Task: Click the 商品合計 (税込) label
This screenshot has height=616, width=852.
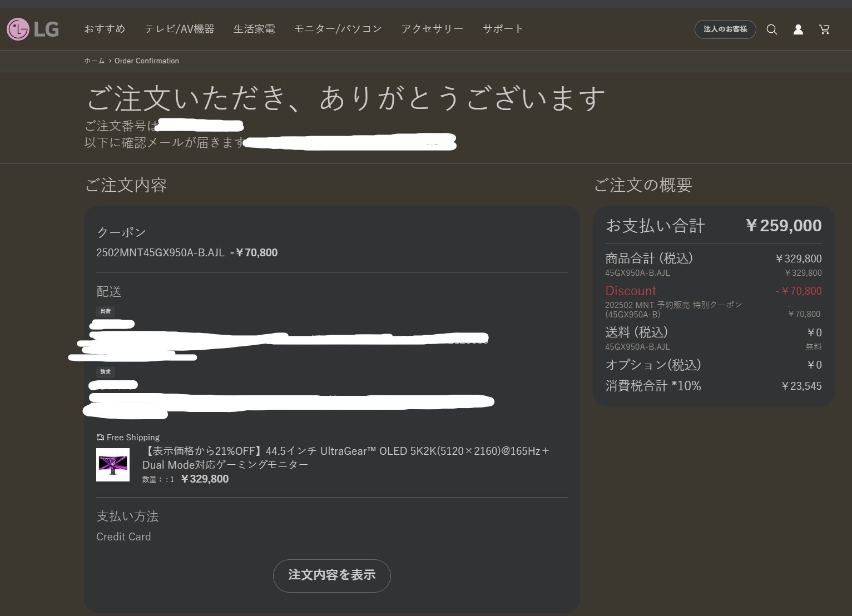Action: (649, 259)
